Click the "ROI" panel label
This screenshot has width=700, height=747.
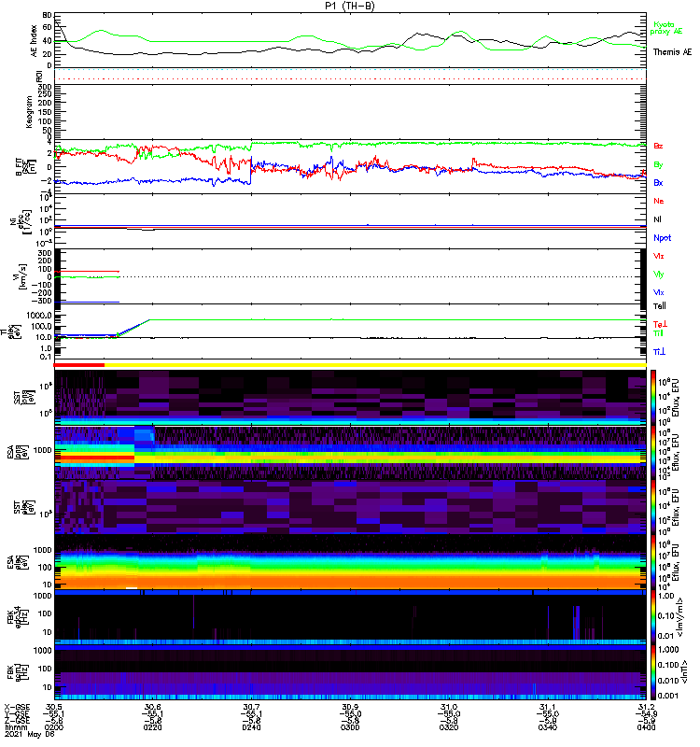(39, 77)
